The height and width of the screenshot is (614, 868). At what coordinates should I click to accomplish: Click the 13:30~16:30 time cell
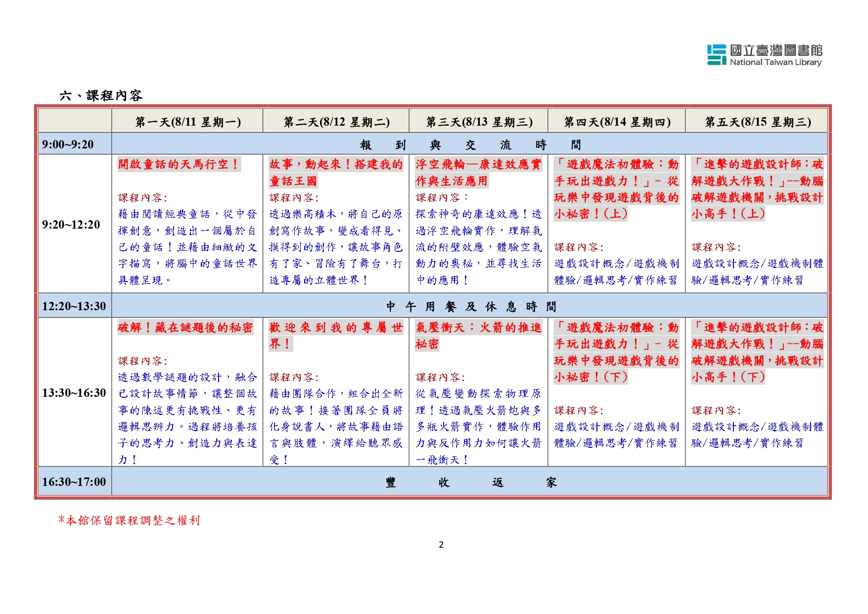(x=74, y=393)
